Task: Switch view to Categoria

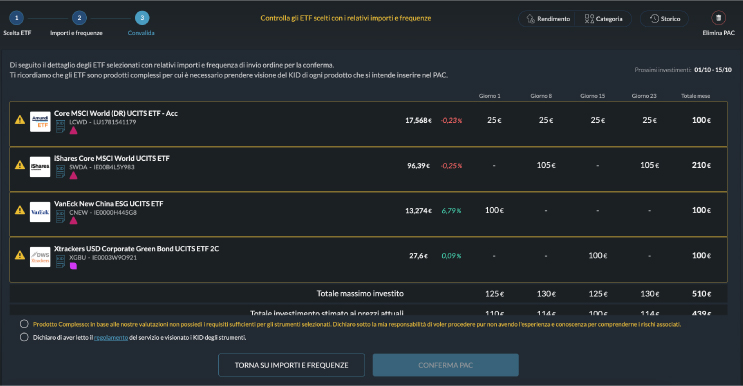Action: click(x=603, y=18)
